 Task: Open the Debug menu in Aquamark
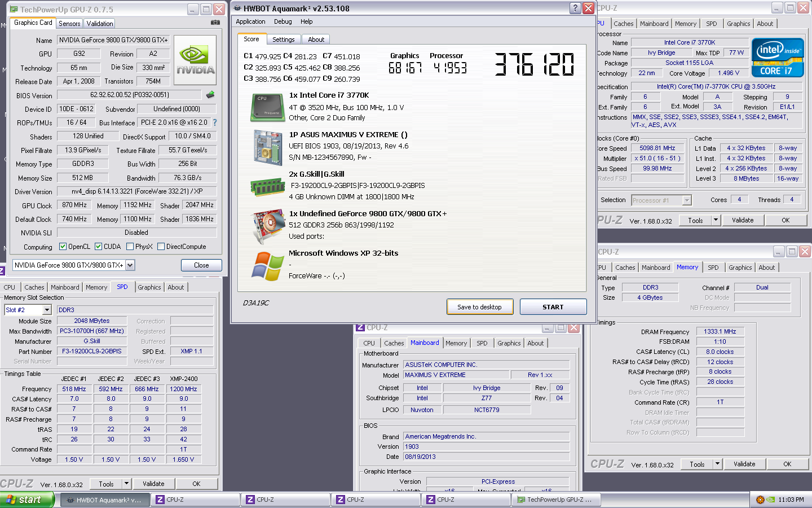pyautogui.click(x=283, y=21)
